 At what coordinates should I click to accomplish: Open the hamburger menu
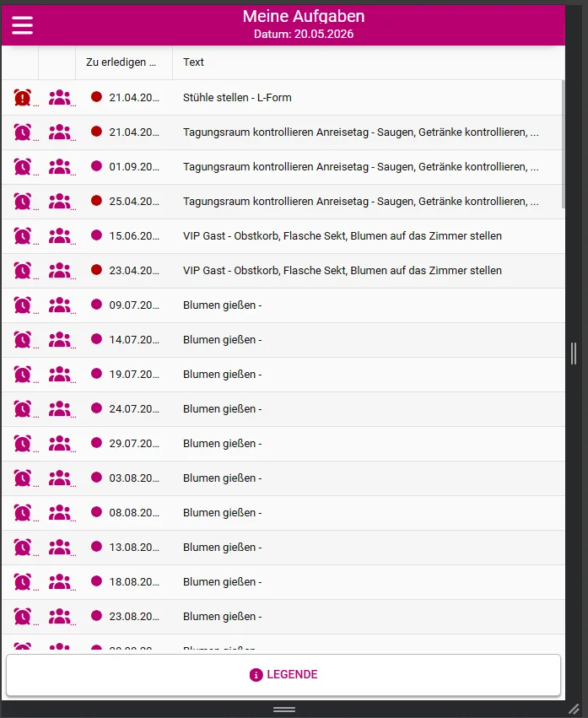pos(22,25)
